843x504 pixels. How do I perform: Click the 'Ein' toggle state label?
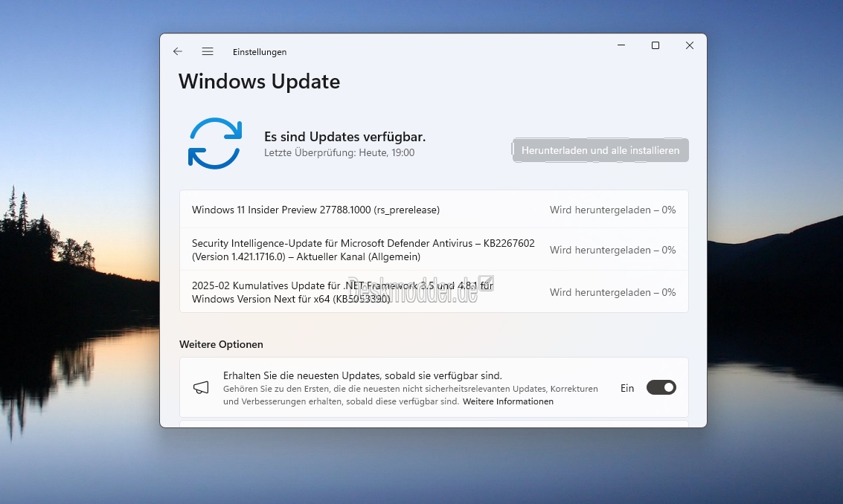pos(627,388)
